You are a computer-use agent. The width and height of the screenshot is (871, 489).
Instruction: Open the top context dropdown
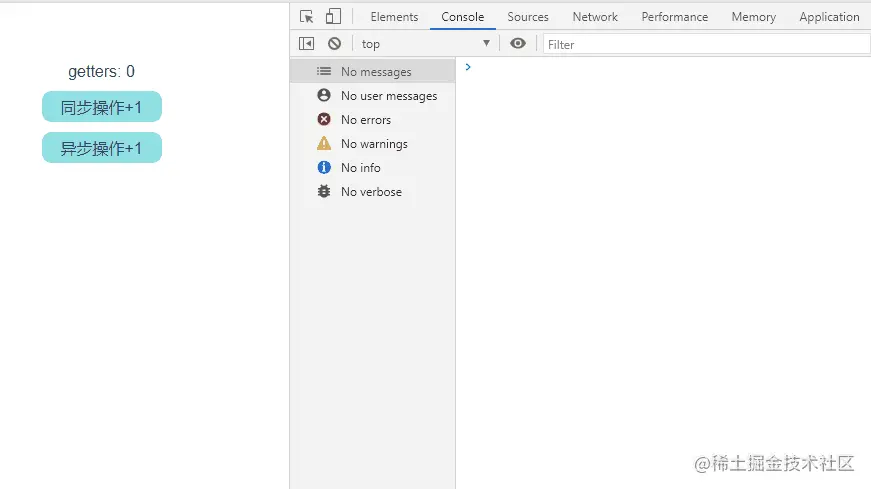pyautogui.click(x=426, y=44)
